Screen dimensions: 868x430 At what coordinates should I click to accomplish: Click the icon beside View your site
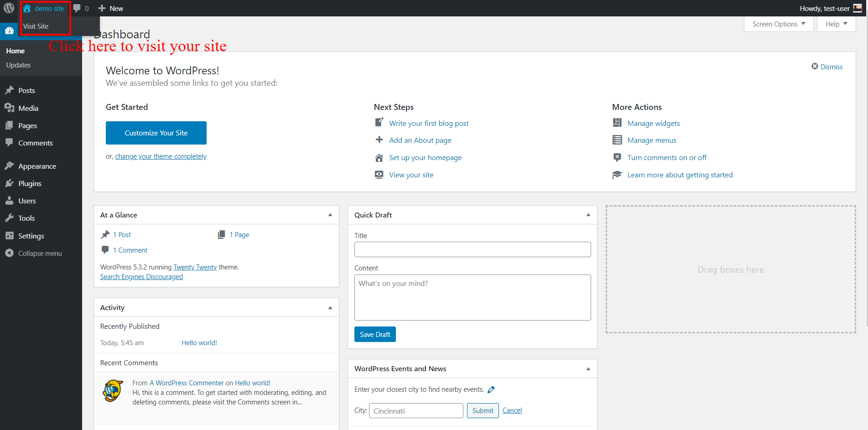(379, 175)
